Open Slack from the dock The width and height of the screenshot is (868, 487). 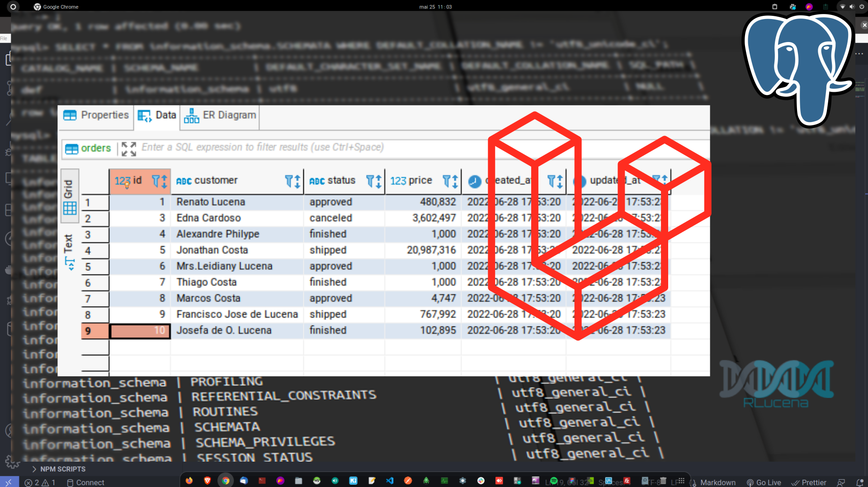(481, 481)
